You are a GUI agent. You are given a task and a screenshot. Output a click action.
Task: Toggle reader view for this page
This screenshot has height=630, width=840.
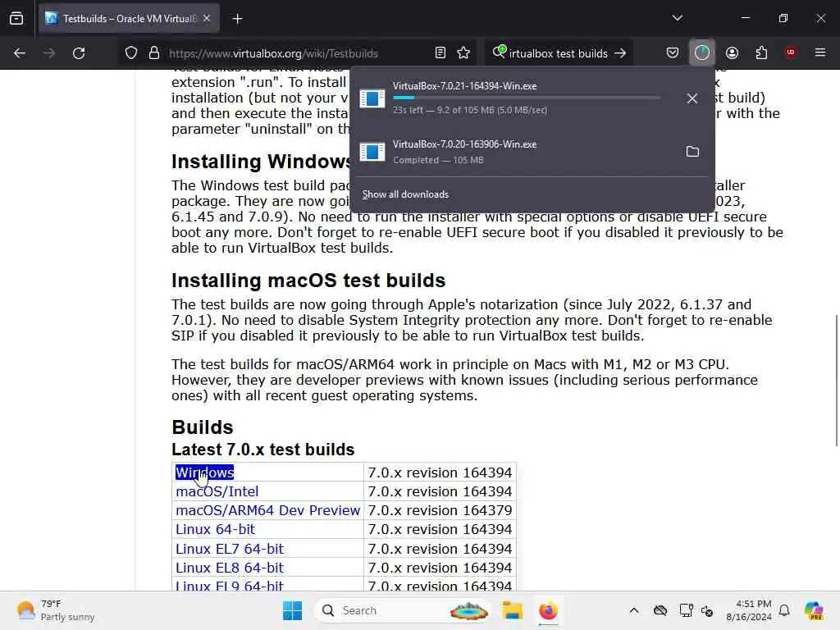click(x=441, y=52)
